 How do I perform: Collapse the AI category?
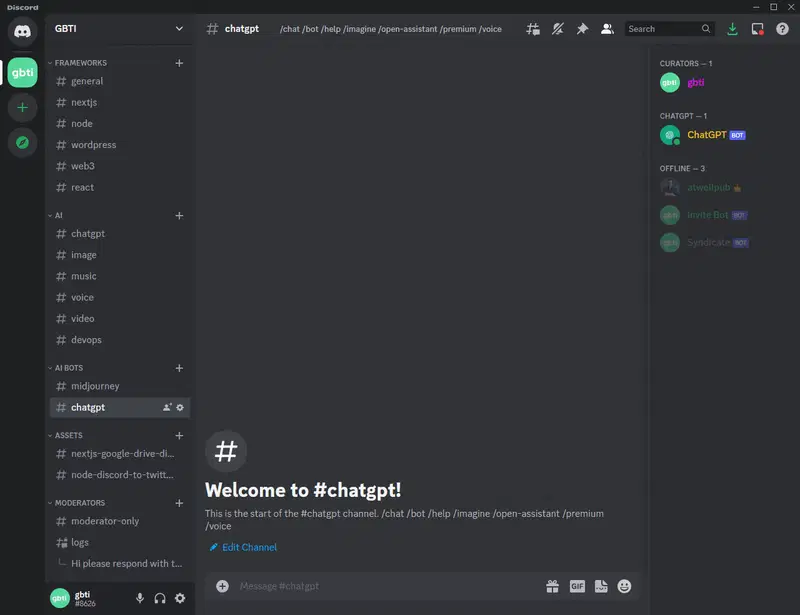pos(56,216)
